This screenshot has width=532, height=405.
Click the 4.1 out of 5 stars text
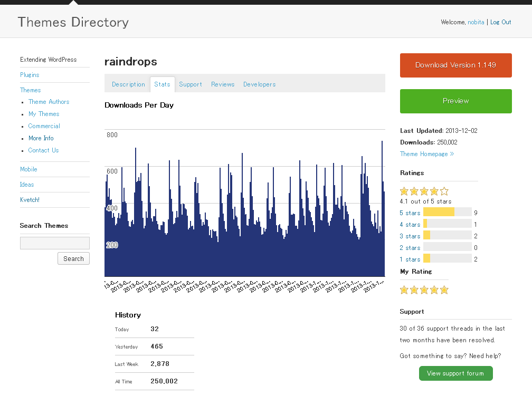click(x=425, y=201)
